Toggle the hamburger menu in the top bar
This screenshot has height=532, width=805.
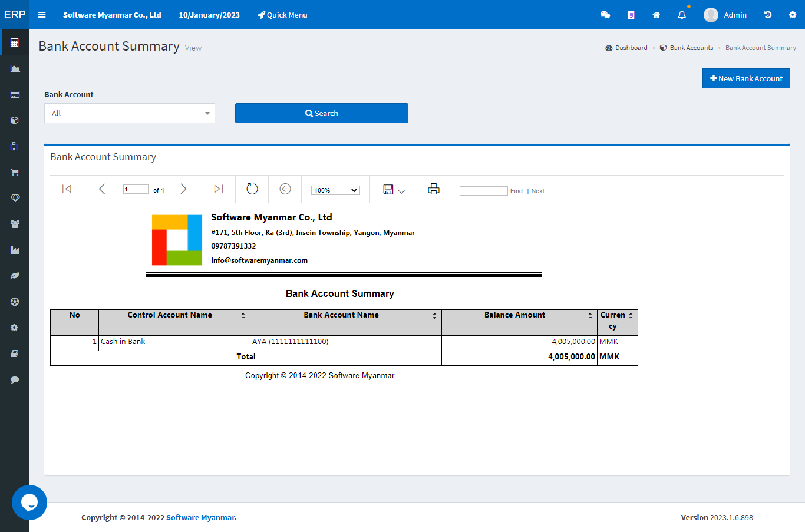[x=42, y=15]
